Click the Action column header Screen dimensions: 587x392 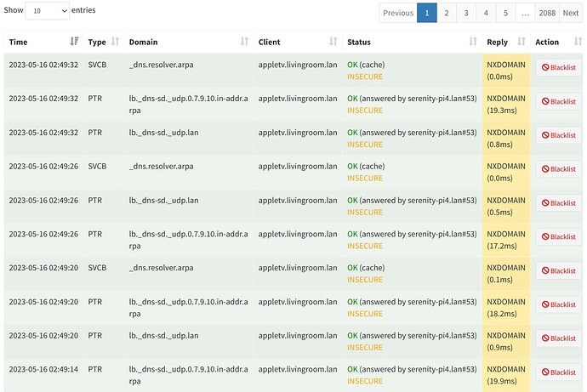click(x=547, y=42)
